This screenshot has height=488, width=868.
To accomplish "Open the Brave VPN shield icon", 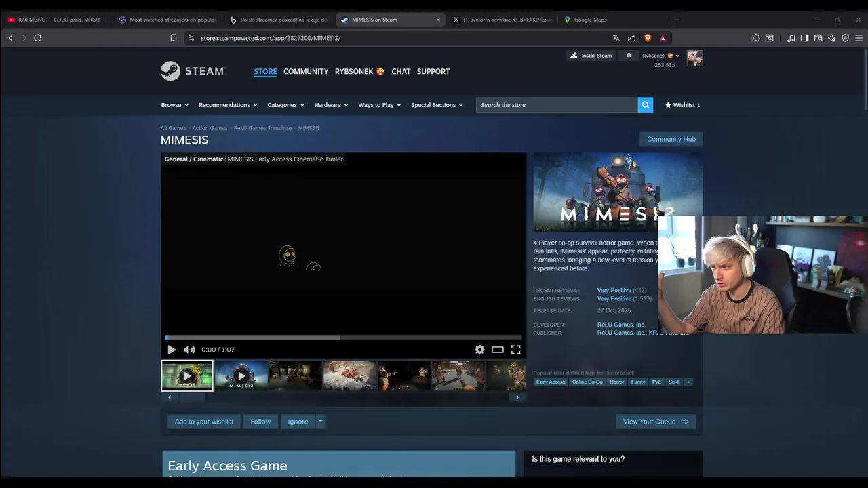I will coord(845,38).
